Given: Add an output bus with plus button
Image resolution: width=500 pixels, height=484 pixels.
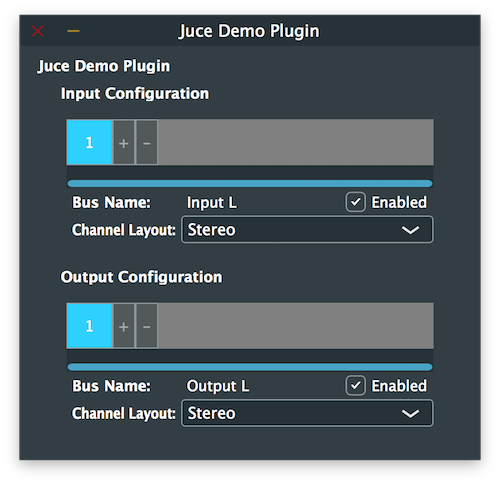Looking at the screenshot, I should (x=124, y=326).
